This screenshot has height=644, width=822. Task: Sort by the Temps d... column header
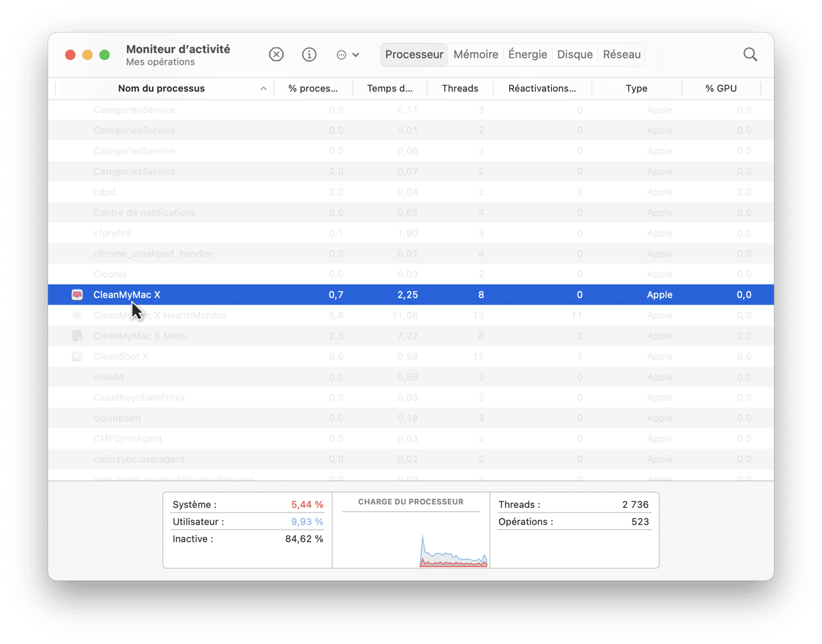click(390, 89)
